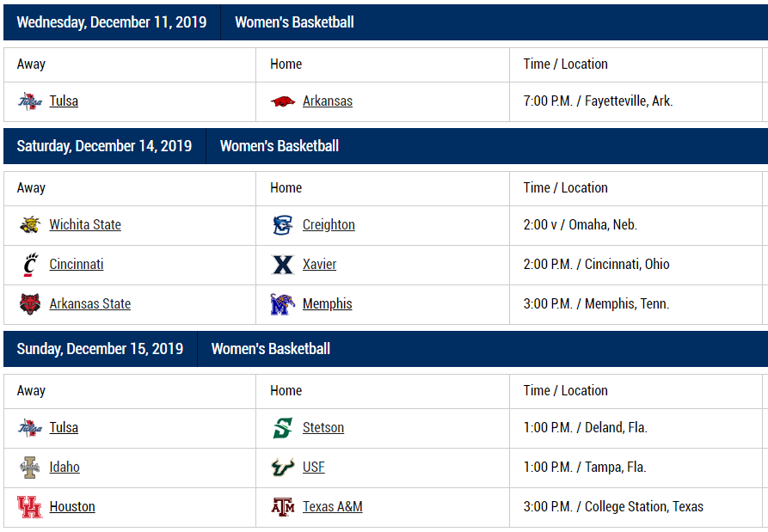The image size is (768, 532).
Task: Open the Wichita State team link
Action: click(85, 225)
